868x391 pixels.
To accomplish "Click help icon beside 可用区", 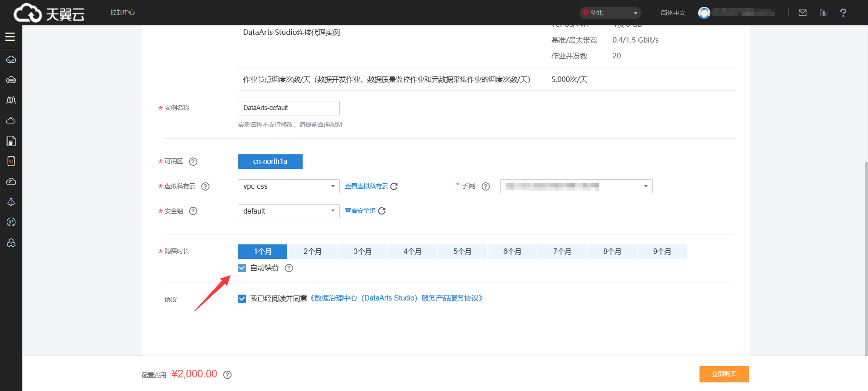I will click(x=193, y=162).
